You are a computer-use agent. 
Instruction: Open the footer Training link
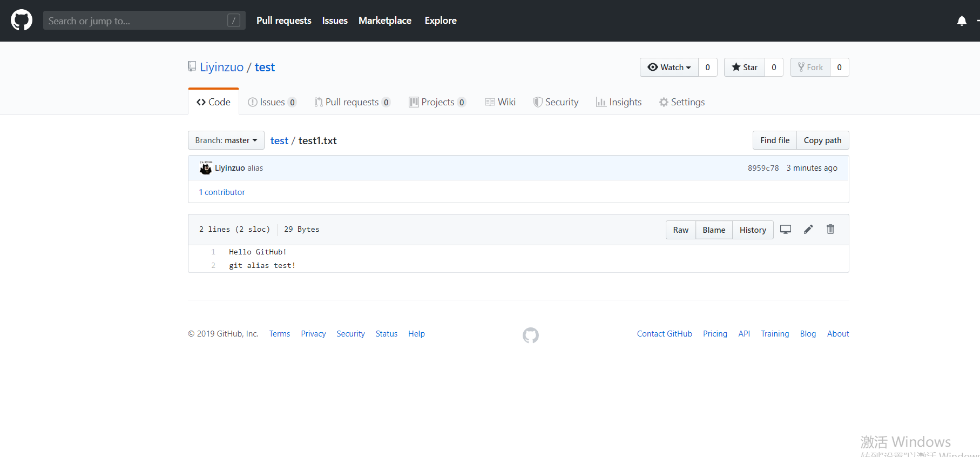(775, 334)
